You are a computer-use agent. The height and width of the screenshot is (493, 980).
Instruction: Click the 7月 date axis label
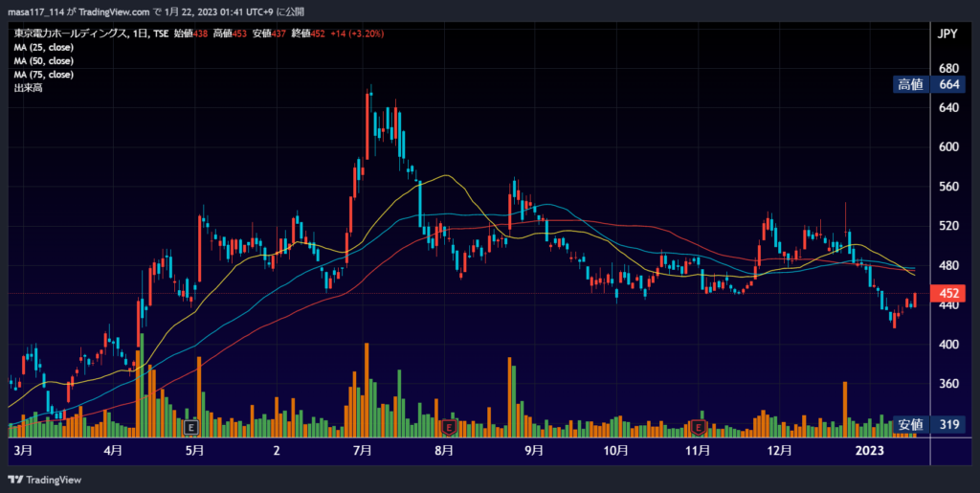point(363,451)
